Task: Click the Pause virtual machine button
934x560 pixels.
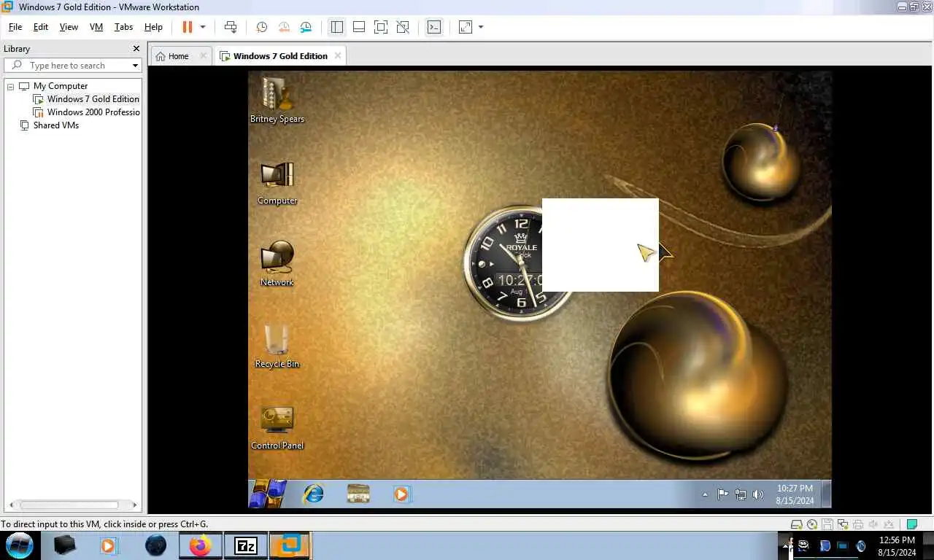Action: [x=187, y=27]
